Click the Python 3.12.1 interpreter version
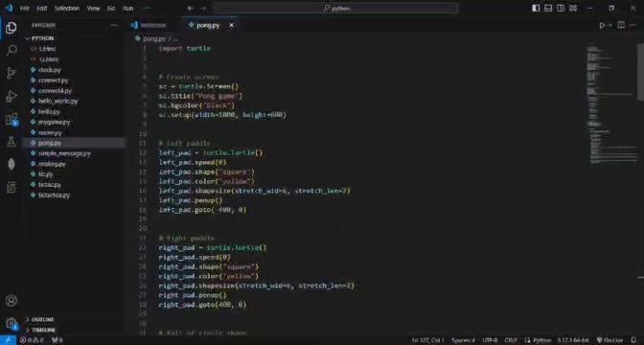 click(x=573, y=340)
